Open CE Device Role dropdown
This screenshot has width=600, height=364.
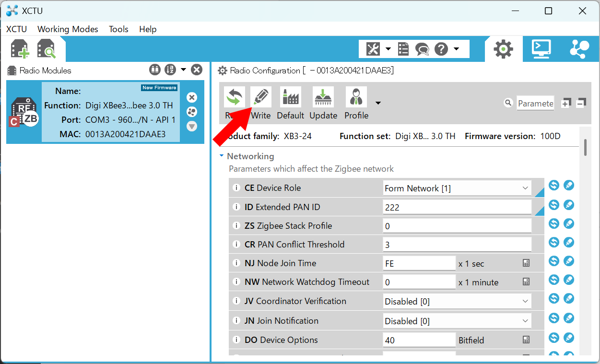(x=457, y=188)
